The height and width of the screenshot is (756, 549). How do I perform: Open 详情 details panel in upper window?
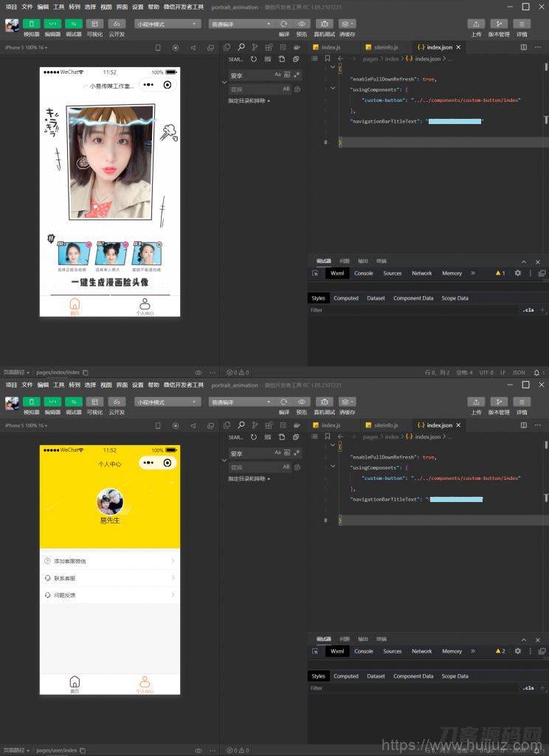click(522, 24)
